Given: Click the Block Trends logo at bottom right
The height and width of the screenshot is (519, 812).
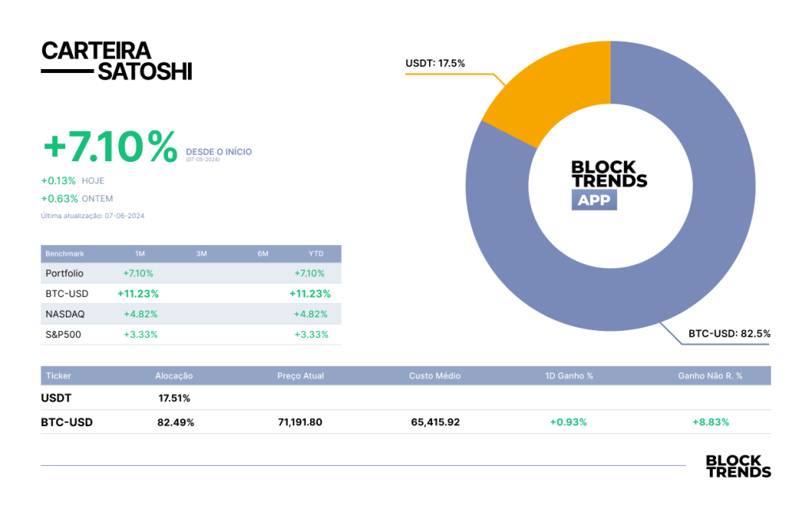Looking at the screenshot, I should tap(738, 466).
